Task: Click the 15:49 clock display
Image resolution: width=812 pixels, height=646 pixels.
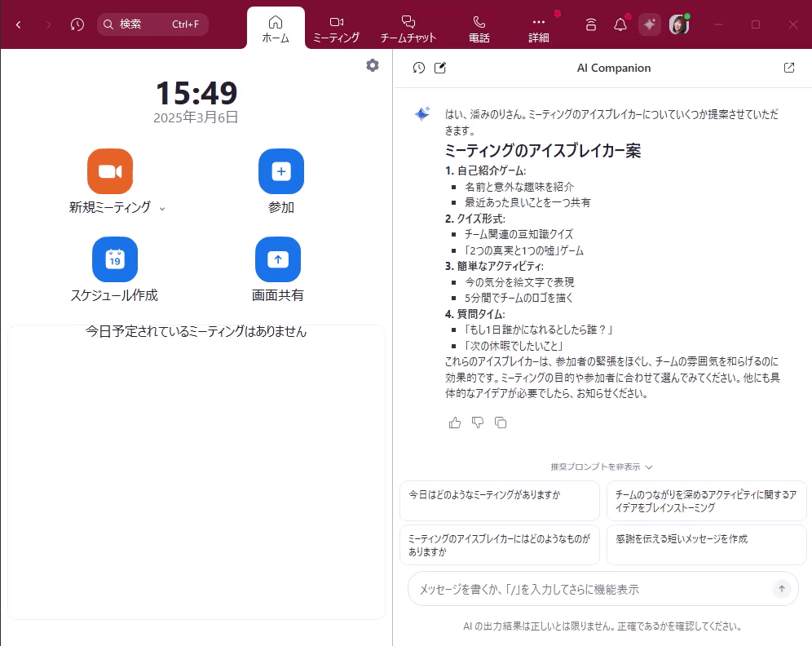Action: 196,93
